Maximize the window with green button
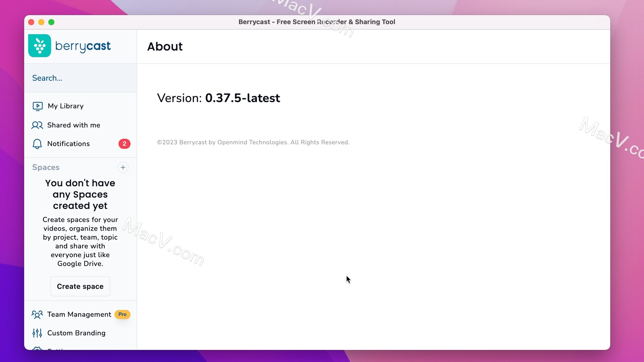The height and width of the screenshot is (362, 644). point(51,22)
